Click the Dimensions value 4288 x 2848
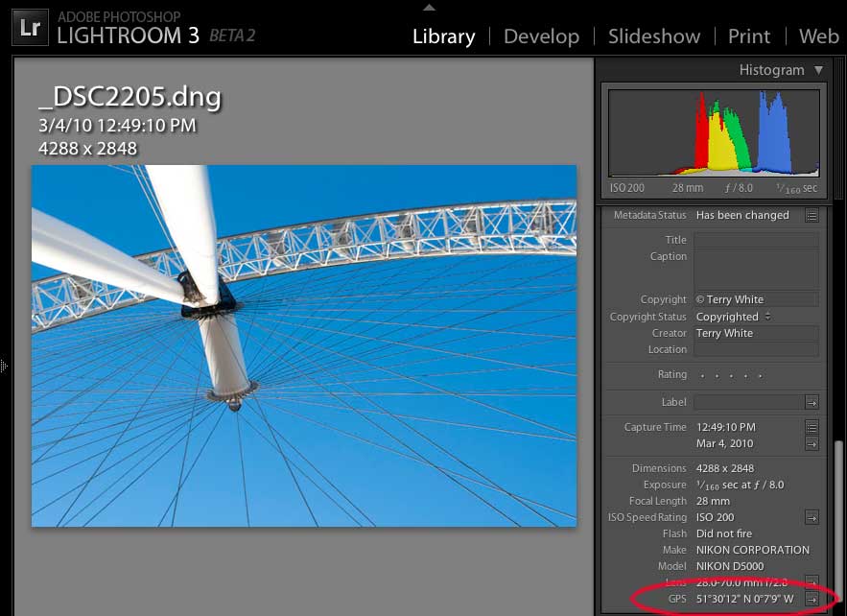This screenshot has height=616, width=847. click(725, 468)
